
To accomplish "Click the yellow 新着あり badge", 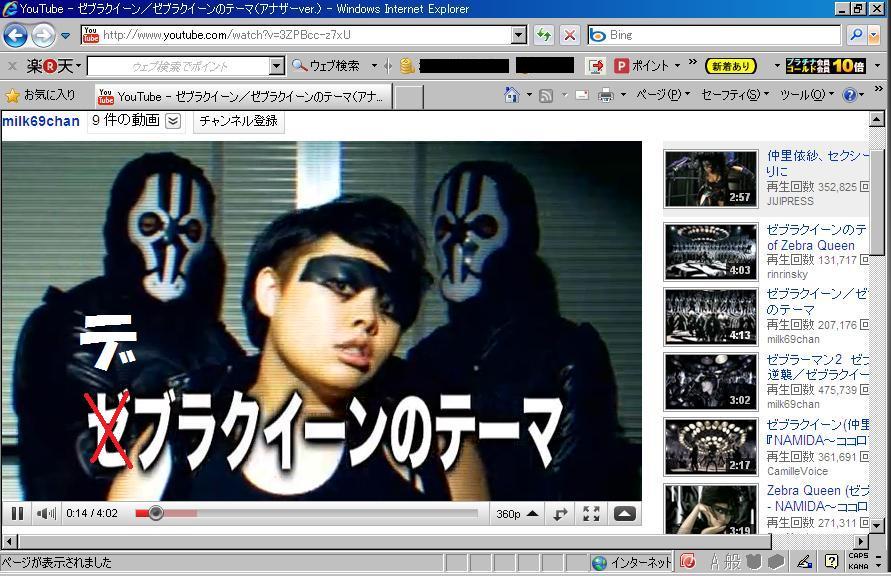I will pos(731,66).
